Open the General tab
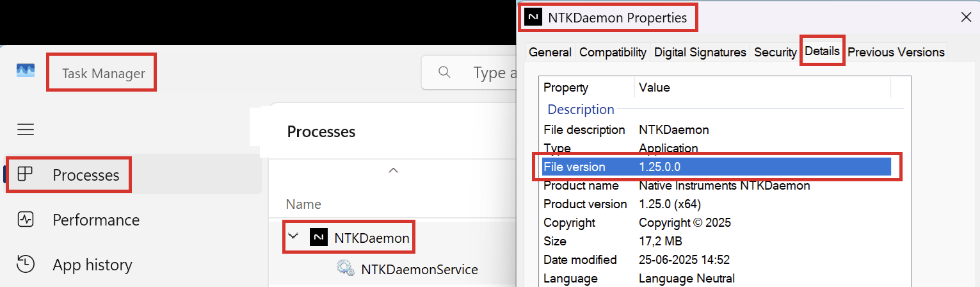980x287 pixels. pyautogui.click(x=550, y=53)
